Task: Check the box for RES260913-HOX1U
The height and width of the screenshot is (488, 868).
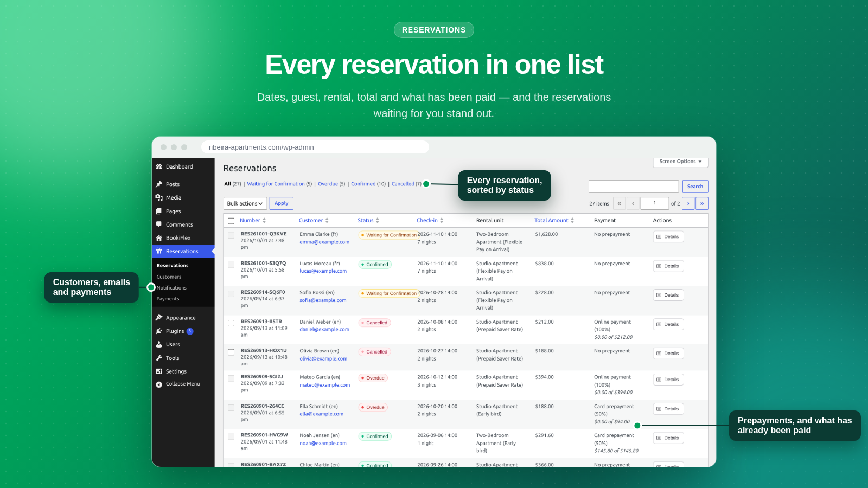Action: point(231,352)
